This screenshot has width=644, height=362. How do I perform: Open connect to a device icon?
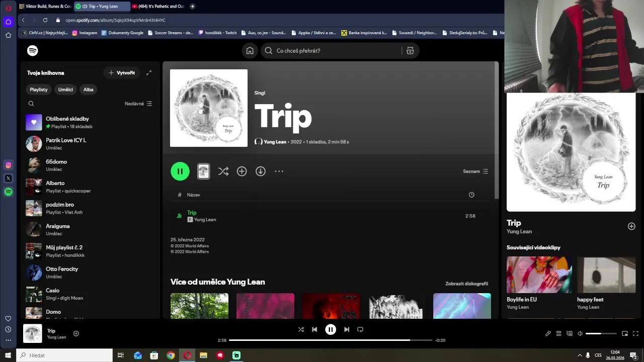[570, 333]
